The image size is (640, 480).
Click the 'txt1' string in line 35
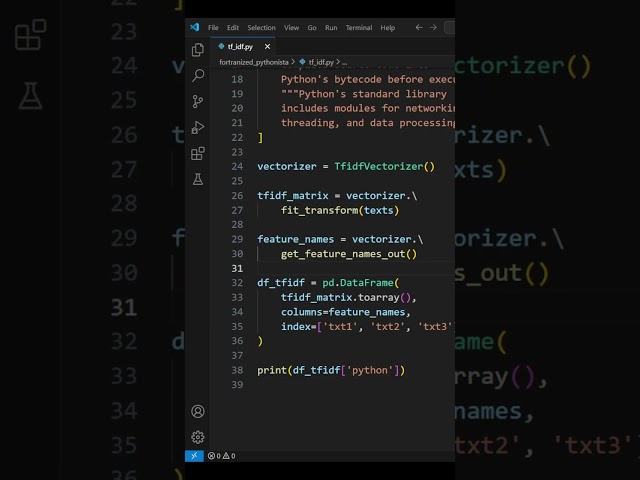coord(340,327)
